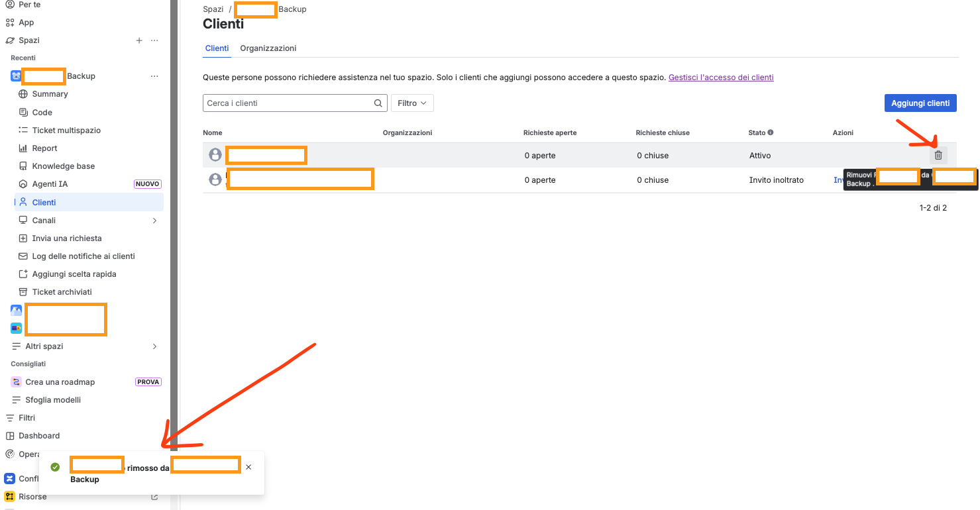
Task: Click into the Cerca i clienti search field
Action: (295, 103)
